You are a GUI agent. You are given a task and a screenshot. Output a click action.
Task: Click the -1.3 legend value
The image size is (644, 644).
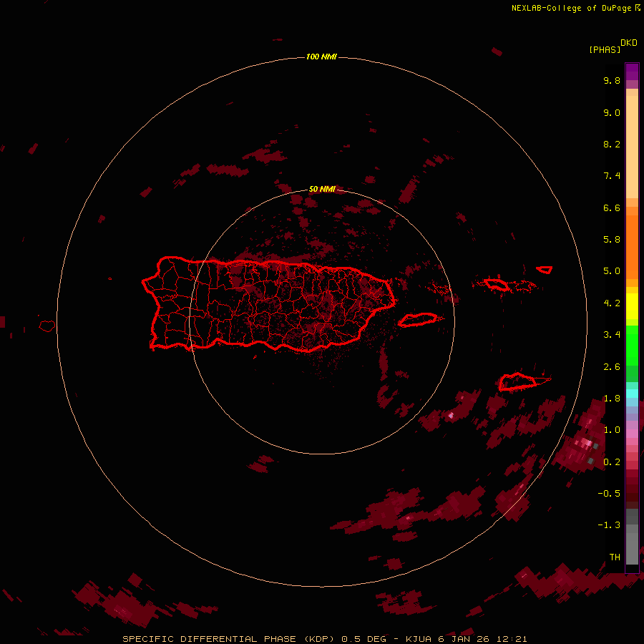[x=609, y=525]
